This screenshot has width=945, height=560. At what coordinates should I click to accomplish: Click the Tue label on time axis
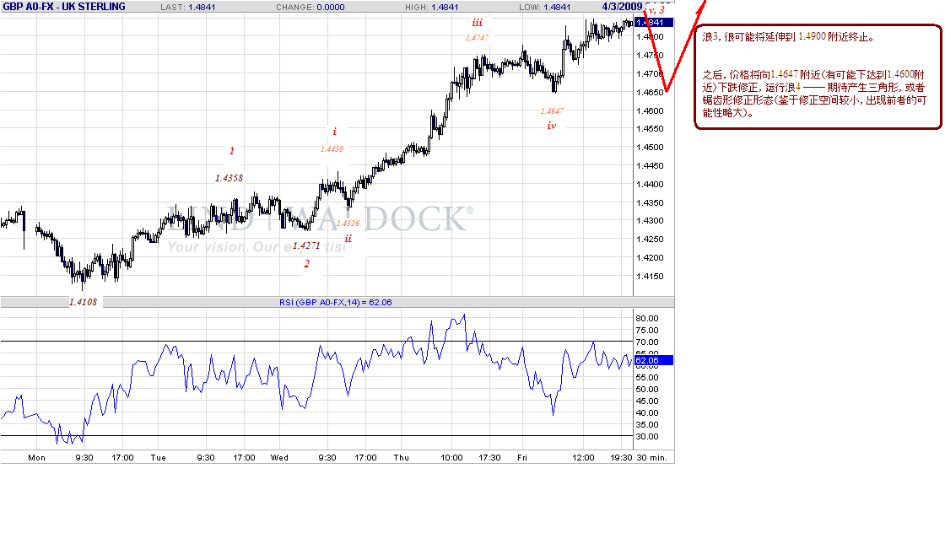pyautogui.click(x=158, y=458)
